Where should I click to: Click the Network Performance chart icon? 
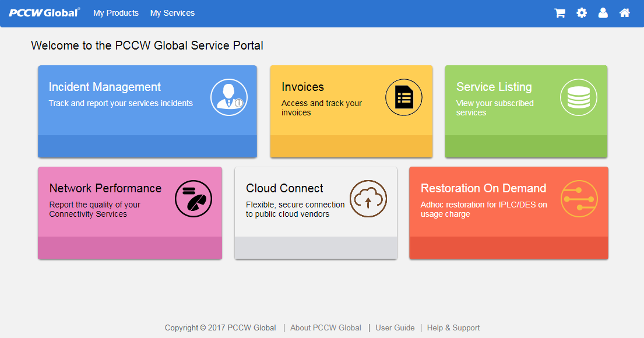tap(193, 199)
